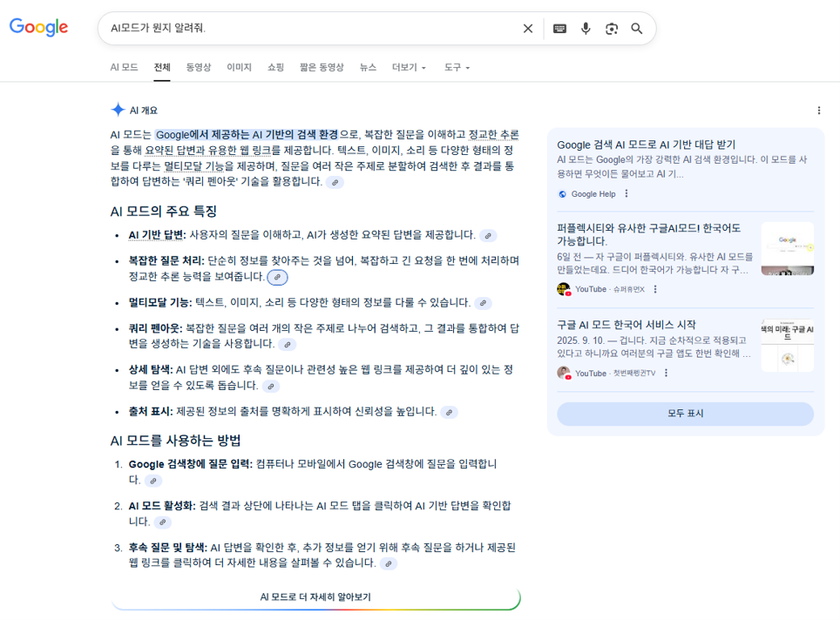Screen dimensions: 840x620
Task: Click the AI 모드로 더 자세히 알아보기 button
Action: click(315, 597)
